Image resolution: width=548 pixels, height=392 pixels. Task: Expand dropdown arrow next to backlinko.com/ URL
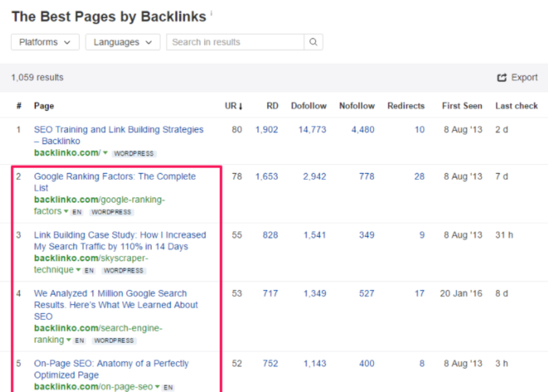(105, 153)
